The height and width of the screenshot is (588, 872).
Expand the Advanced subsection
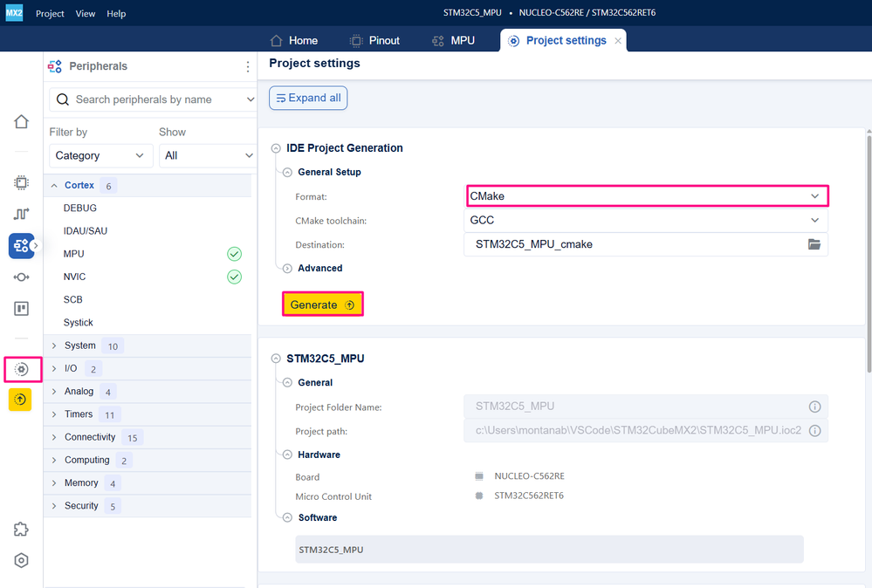[x=287, y=269]
